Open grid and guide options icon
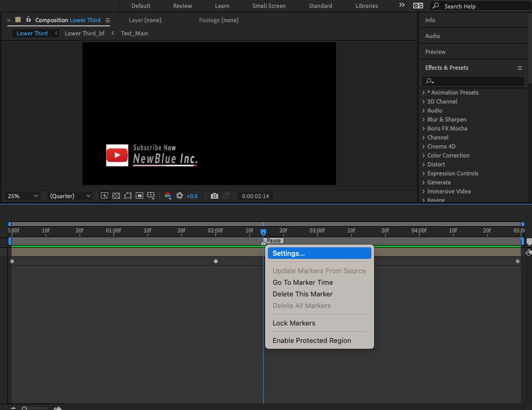Image resolution: width=532 pixels, height=410 pixels. (x=151, y=196)
